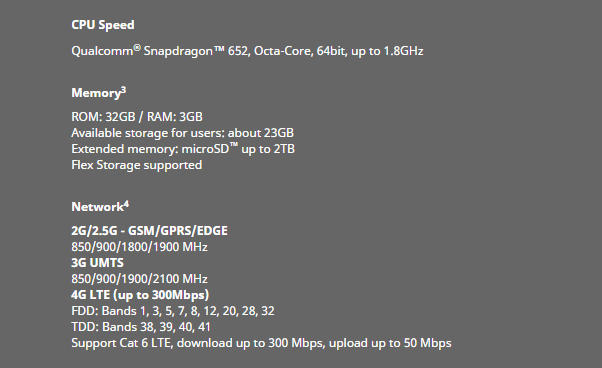This screenshot has height=368, width=602.
Task: Select the FDD Bands list line
Action: coord(173,311)
